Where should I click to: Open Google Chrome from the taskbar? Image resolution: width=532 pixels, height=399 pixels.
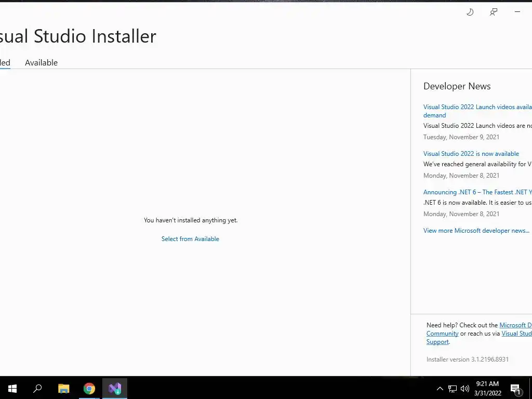click(x=89, y=389)
